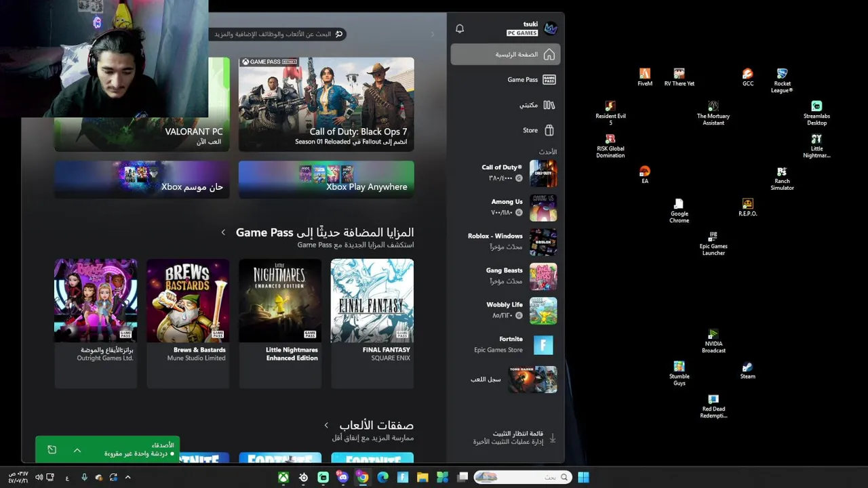Open Stumble Guys desktop shortcut
Viewport: 868px width, 488px height.
[679, 373]
